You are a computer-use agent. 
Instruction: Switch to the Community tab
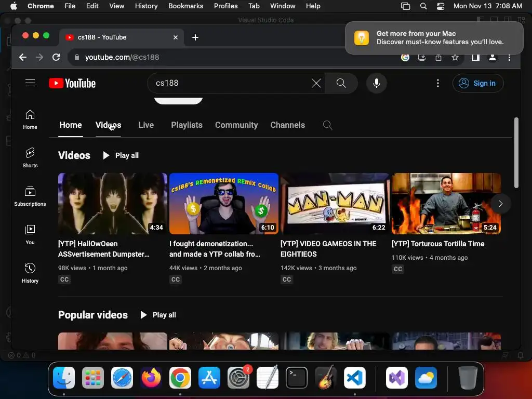click(236, 125)
